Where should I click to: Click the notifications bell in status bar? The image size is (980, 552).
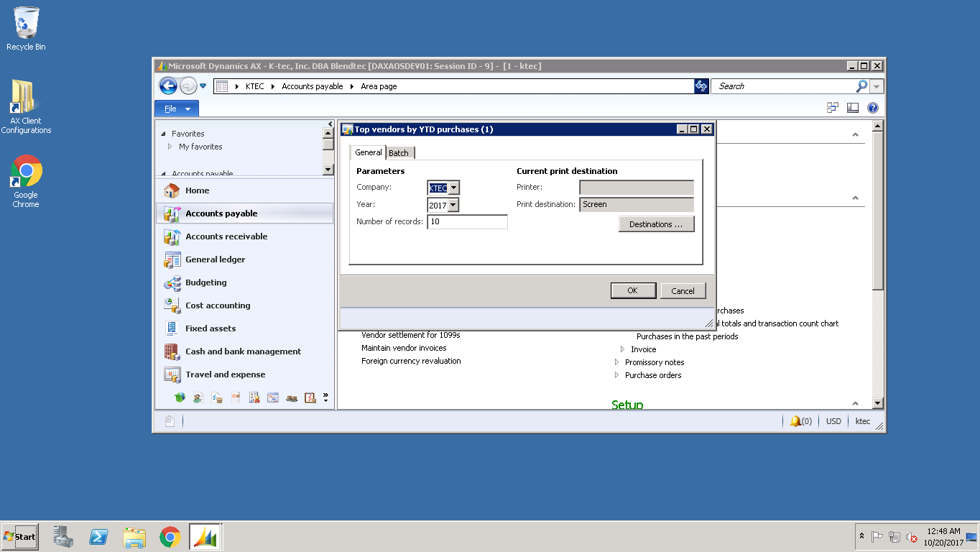[795, 421]
